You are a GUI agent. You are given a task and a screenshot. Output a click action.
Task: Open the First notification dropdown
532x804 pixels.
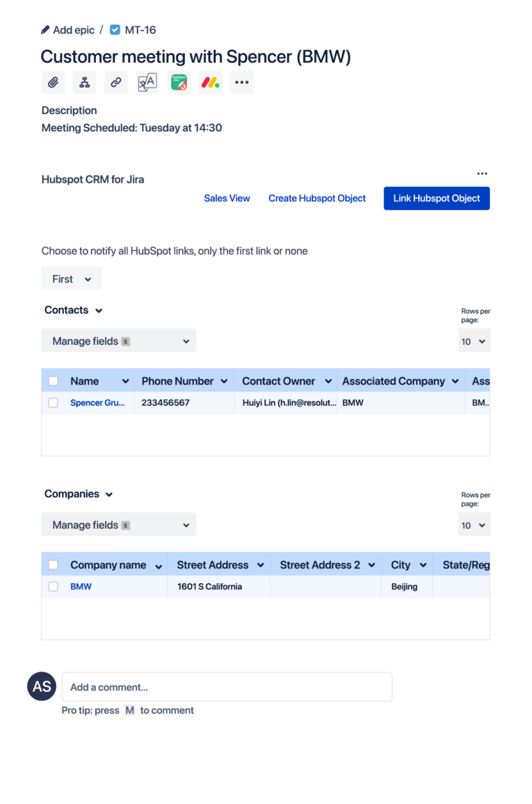[71, 278]
